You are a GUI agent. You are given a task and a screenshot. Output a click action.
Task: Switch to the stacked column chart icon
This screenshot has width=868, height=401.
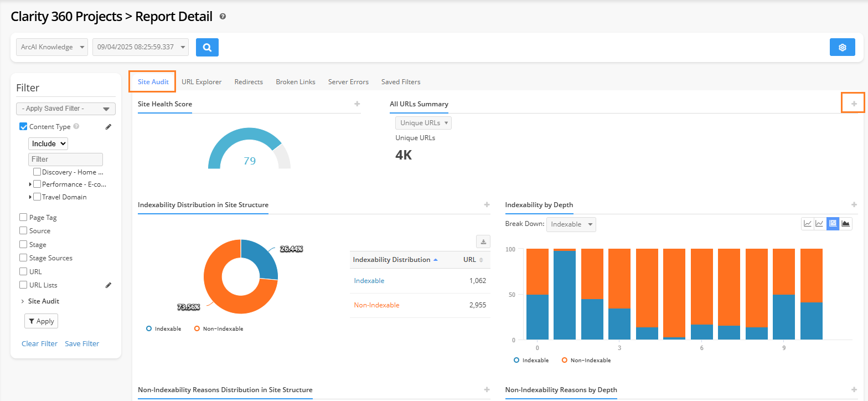[833, 224]
